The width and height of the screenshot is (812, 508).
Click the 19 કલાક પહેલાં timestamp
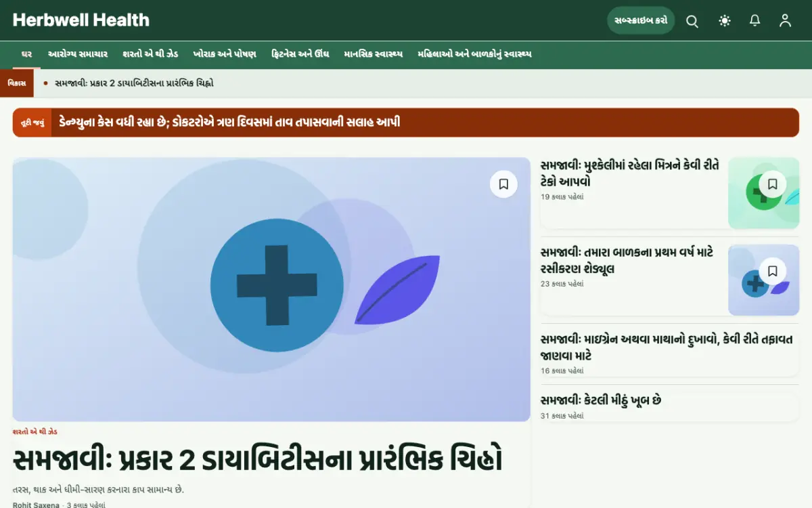coord(562,197)
